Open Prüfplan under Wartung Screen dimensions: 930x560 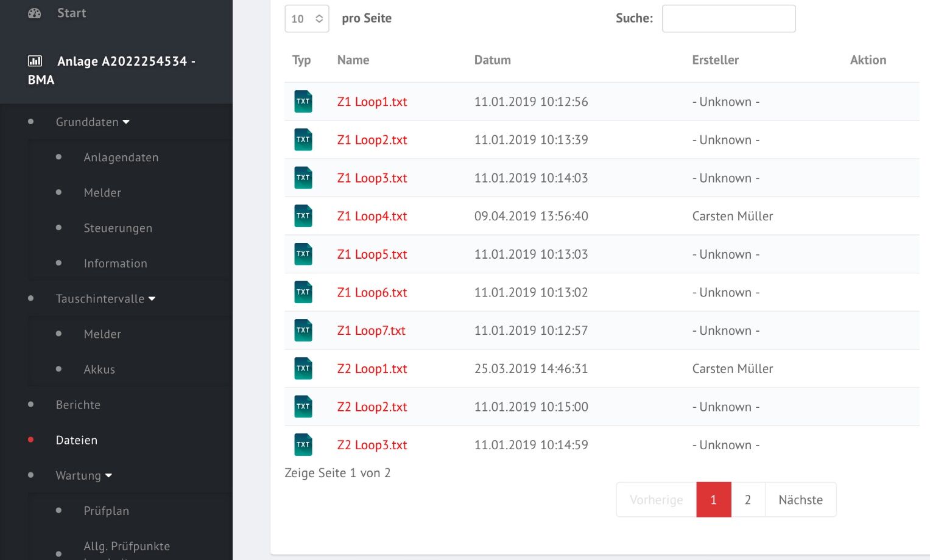(107, 511)
